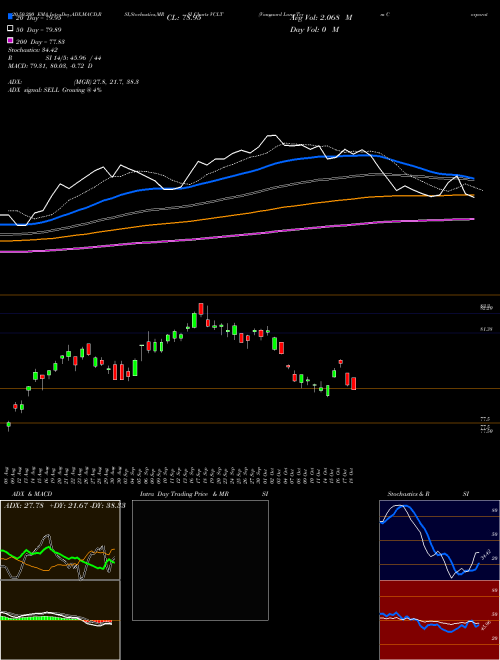
Task: Click the 'Intra Day Trading Price & MR' title
Action: pyautogui.click(x=184, y=494)
